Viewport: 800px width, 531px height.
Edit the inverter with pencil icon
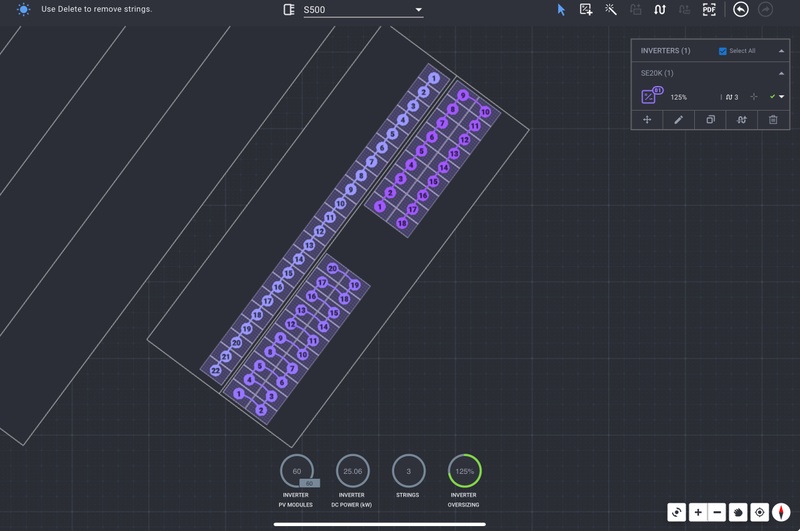coord(679,119)
